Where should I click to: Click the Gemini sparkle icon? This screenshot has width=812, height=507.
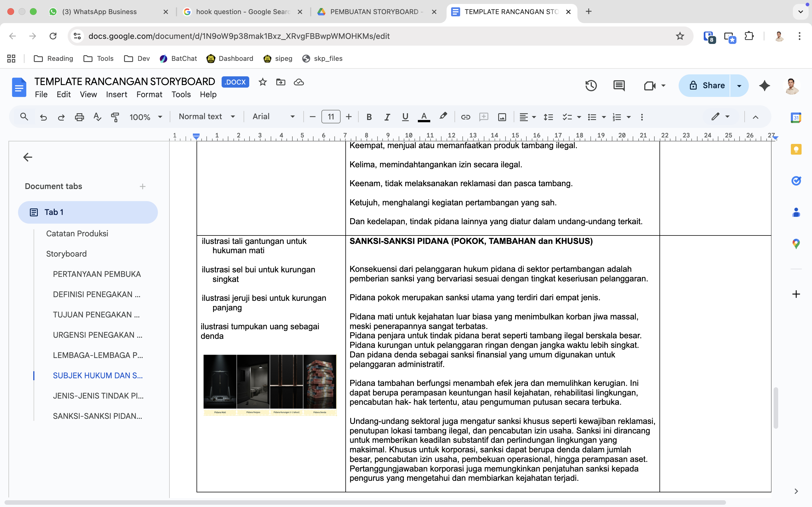click(x=764, y=86)
